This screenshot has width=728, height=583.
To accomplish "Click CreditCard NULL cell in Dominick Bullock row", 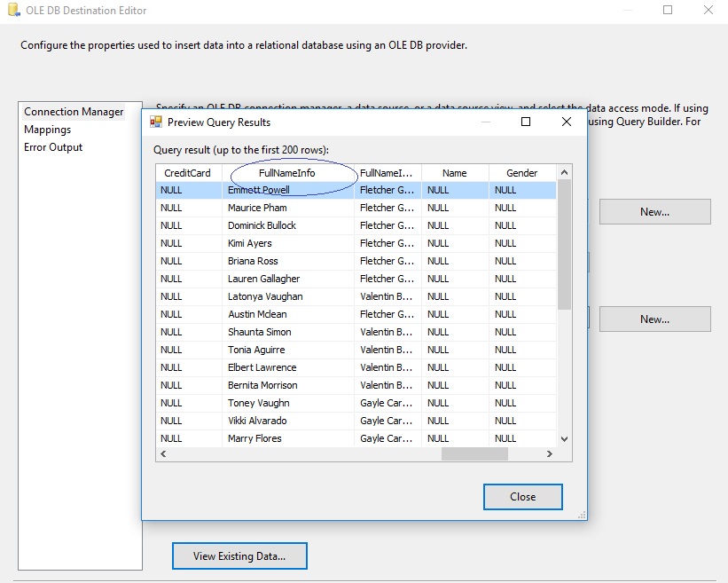I will [x=189, y=225].
